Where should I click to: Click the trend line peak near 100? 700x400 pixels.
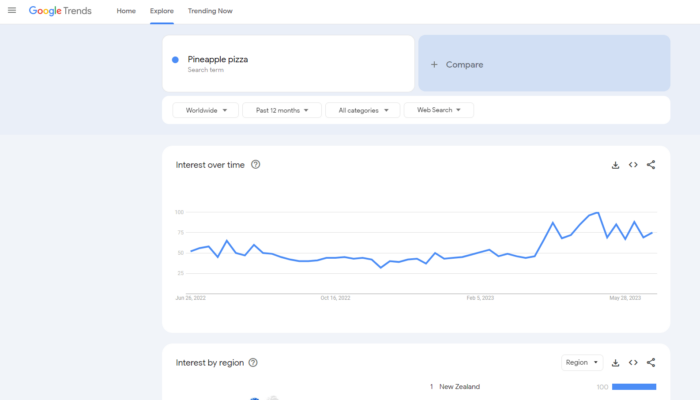pyautogui.click(x=598, y=213)
